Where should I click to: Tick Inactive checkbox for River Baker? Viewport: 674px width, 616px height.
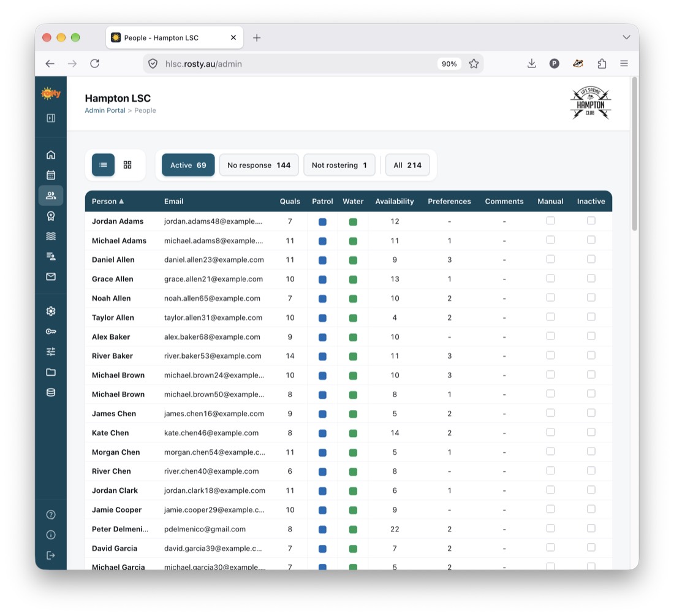coord(591,355)
